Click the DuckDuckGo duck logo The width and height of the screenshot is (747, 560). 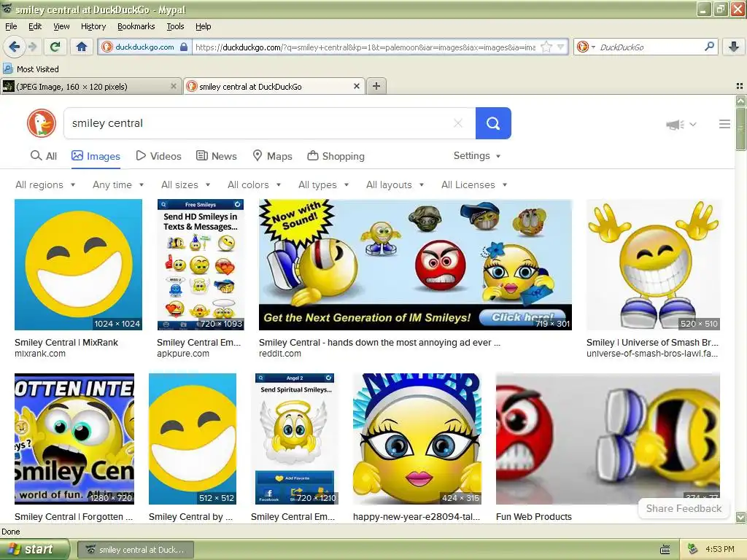42,122
